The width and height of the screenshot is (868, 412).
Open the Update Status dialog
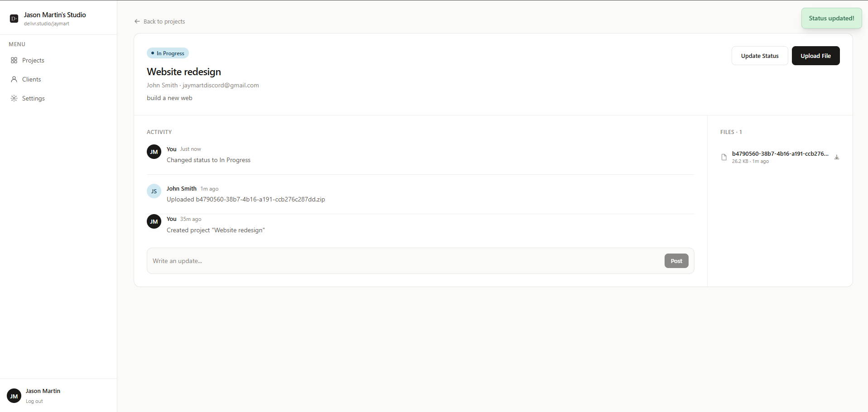click(759, 56)
